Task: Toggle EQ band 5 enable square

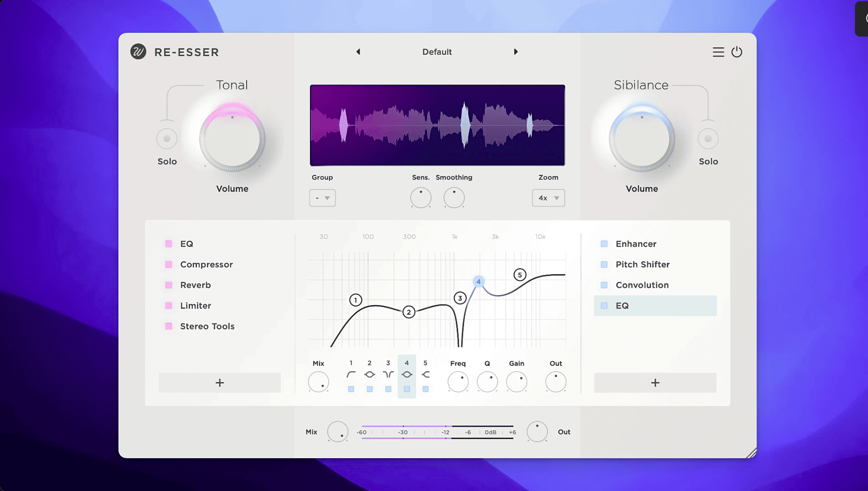Action: 425,389
